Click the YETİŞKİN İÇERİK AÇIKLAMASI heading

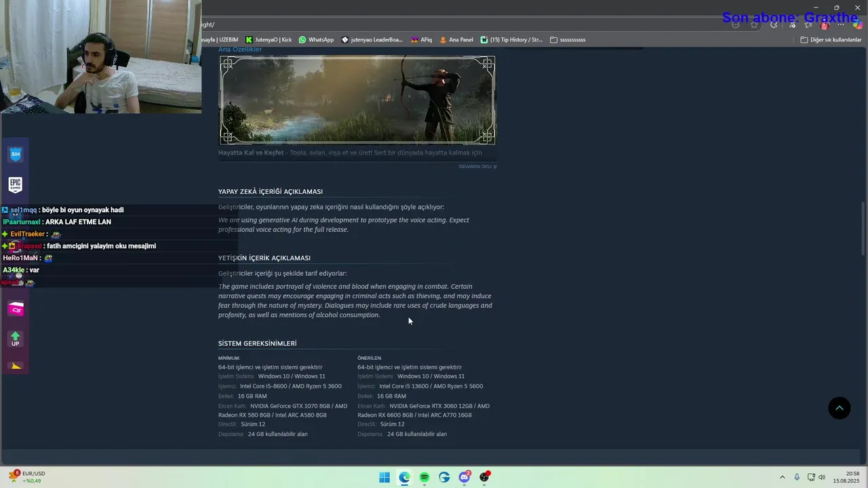(x=264, y=258)
